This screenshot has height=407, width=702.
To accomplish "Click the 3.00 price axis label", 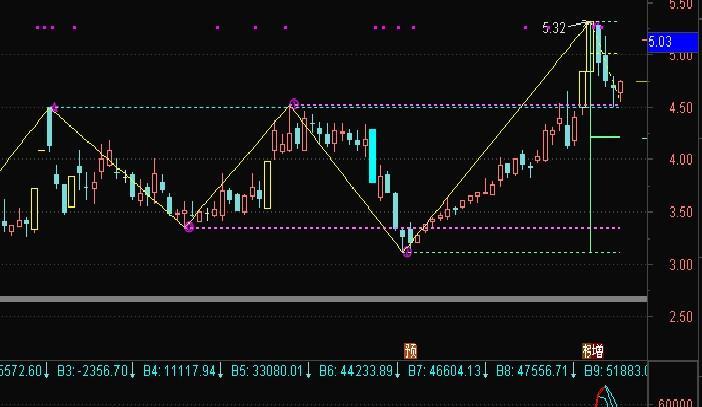I will 681,265.
